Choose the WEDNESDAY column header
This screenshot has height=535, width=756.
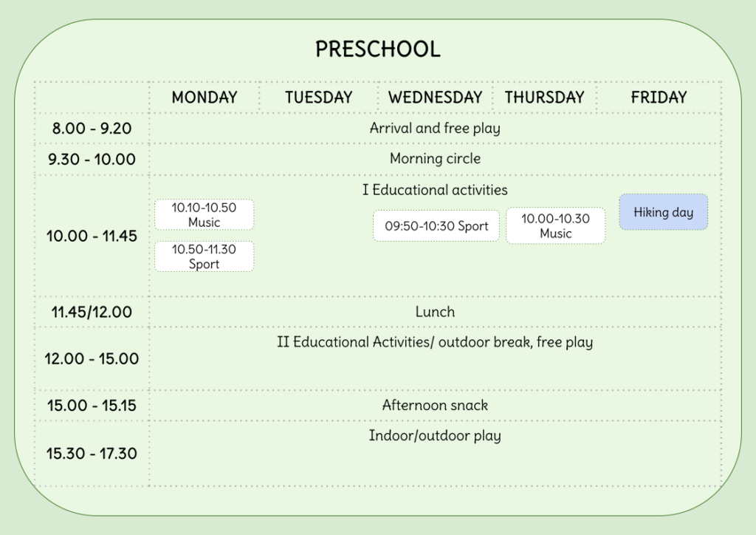coord(435,98)
